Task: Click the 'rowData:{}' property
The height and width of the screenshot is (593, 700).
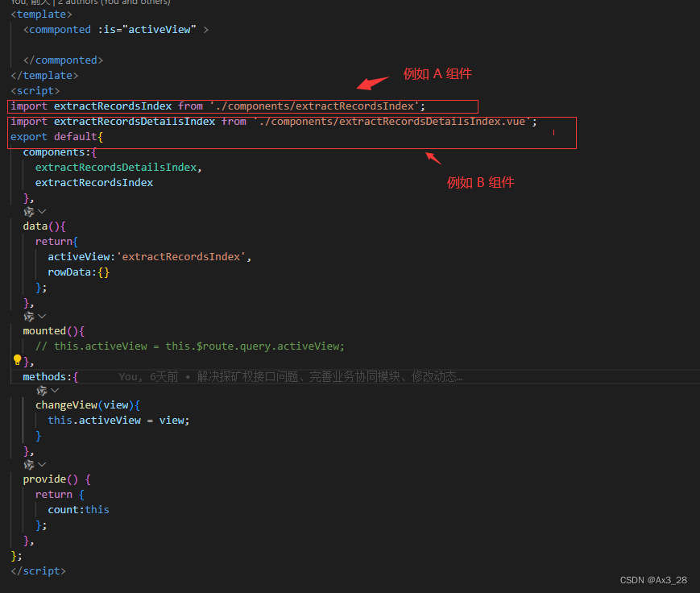Action: [79, 272]
